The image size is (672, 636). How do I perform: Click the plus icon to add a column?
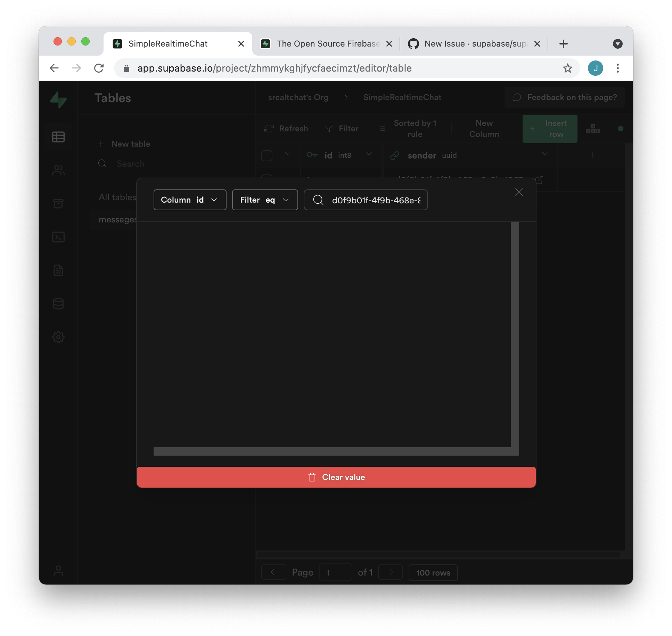click(593, 155)
